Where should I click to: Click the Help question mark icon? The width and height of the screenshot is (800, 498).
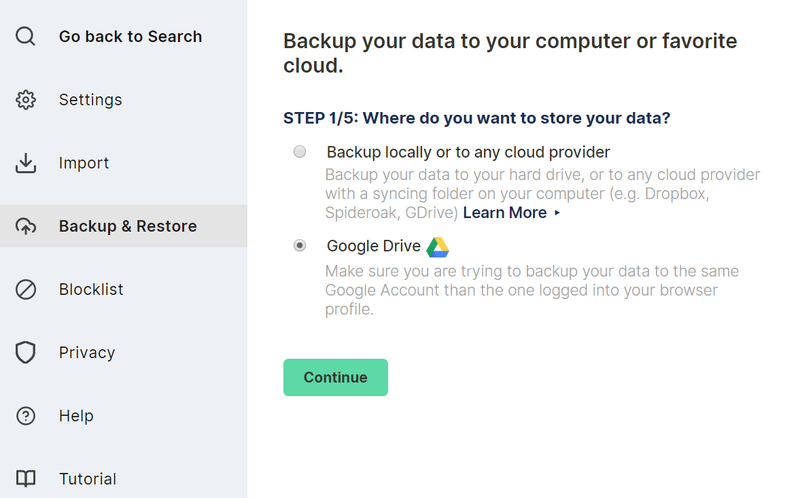pyautogui.click(x=26, y=416)
